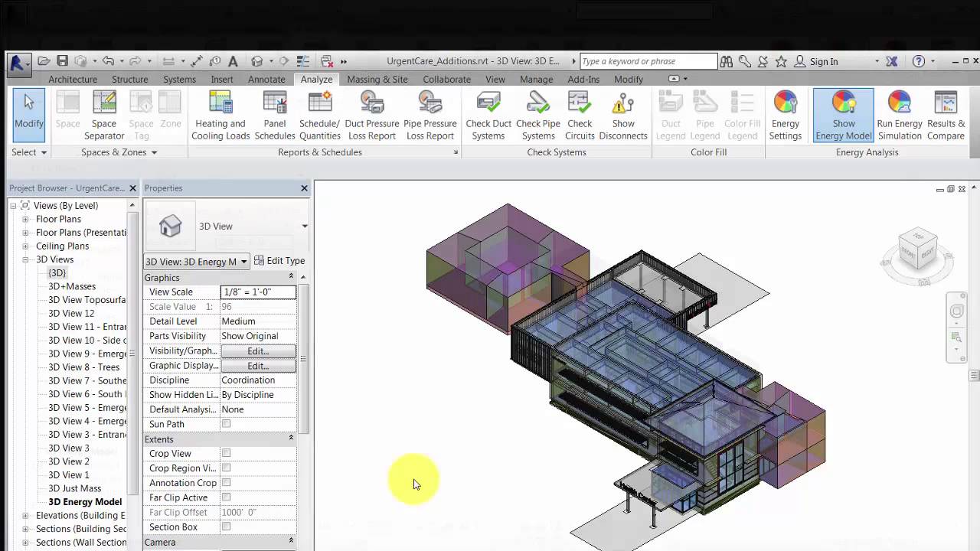Open Results & Compare energy analysis
The width and height of the screenshot is (980, 551).
pyautogui.click(x=946, y=115)
